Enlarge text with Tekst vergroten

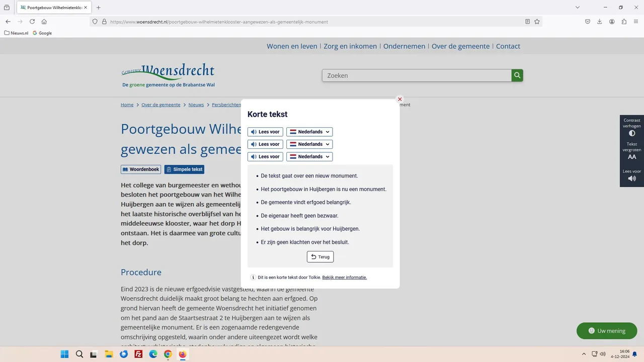pos(632,151)
